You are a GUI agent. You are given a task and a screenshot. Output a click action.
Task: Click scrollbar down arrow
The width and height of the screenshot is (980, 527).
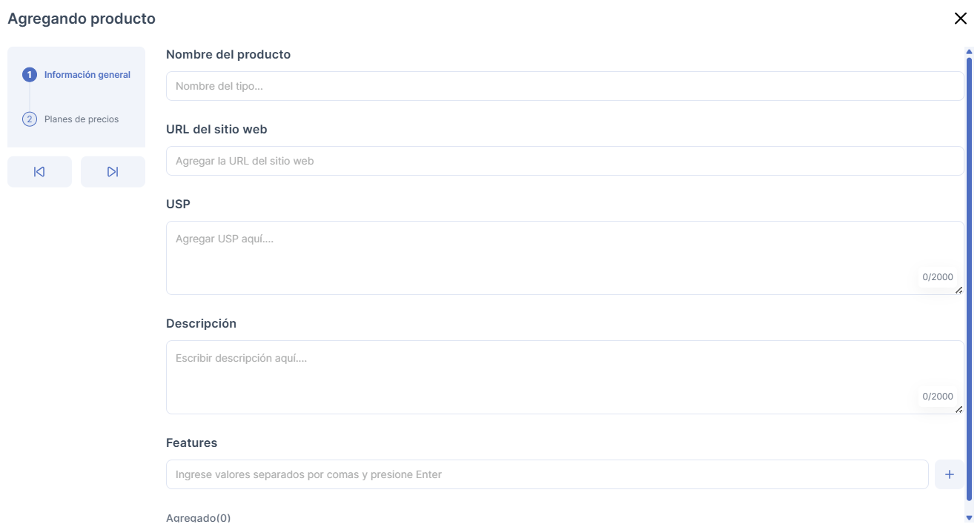point(969,517)
